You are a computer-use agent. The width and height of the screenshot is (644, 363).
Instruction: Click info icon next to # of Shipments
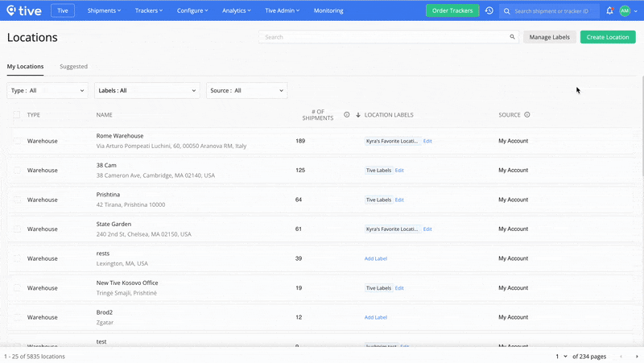[347, 114]
